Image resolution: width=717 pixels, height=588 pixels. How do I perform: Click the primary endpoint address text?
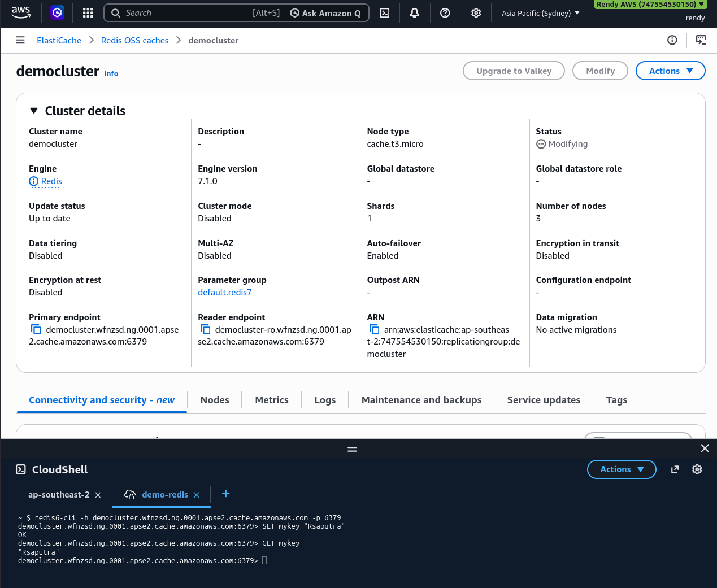pyautogui.click(x=104, y=336)
